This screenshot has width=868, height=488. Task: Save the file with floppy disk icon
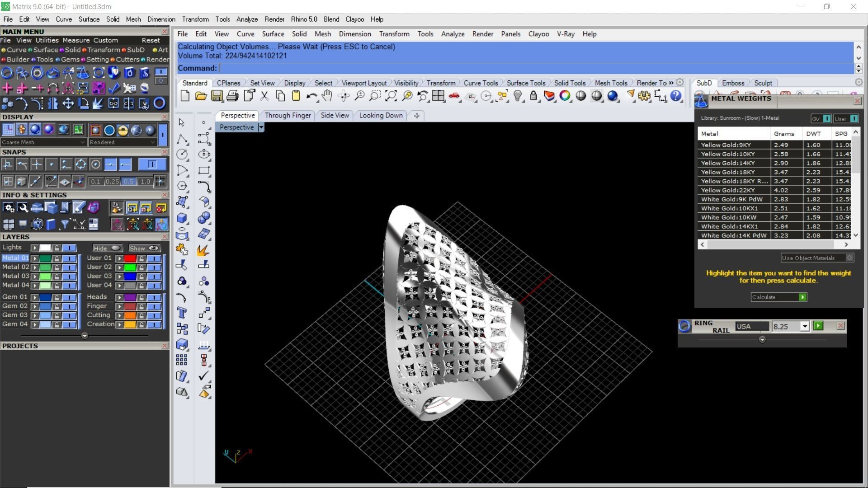pyautogui.click(x=217, y=96)
